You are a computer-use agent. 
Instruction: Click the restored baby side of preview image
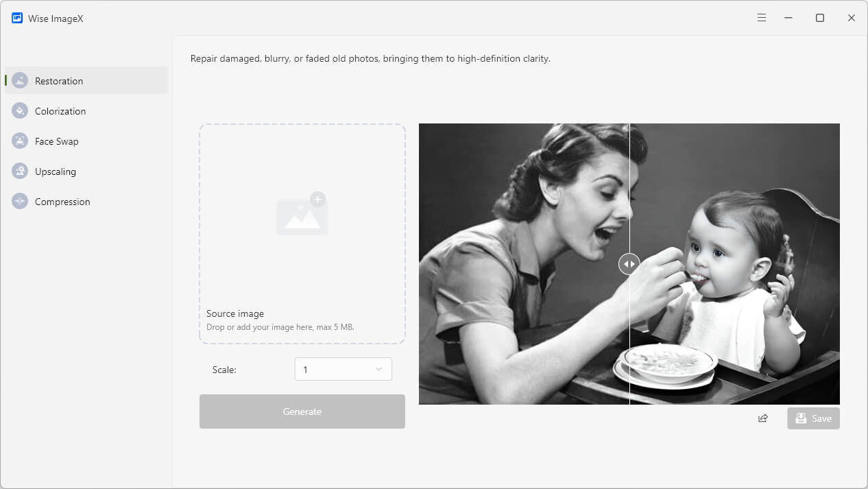(x=735, y=264)
